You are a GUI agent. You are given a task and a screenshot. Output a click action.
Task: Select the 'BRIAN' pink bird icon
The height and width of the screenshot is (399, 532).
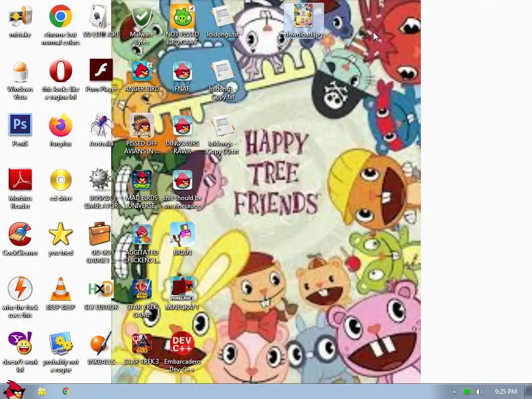pos(182,234)
